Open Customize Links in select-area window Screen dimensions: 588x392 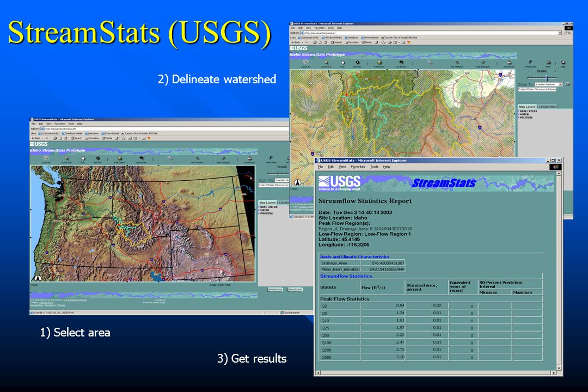click(x=49, y=133)
